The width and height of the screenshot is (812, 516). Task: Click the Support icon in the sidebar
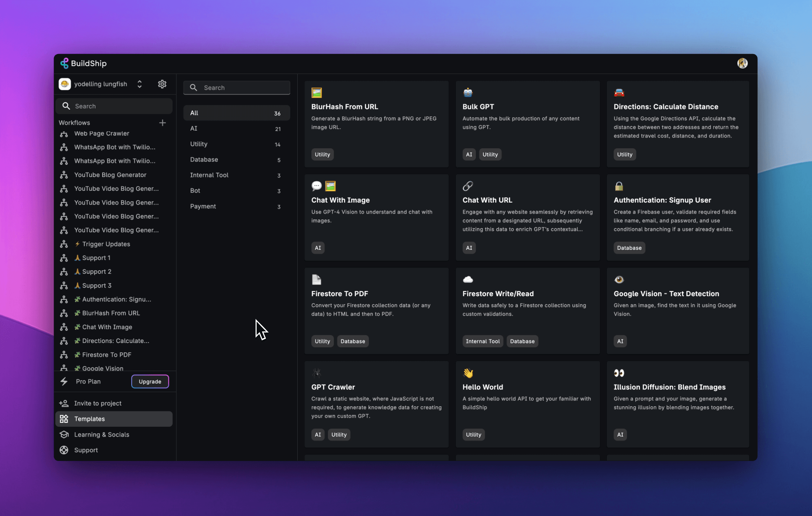[x=64, y=450]
